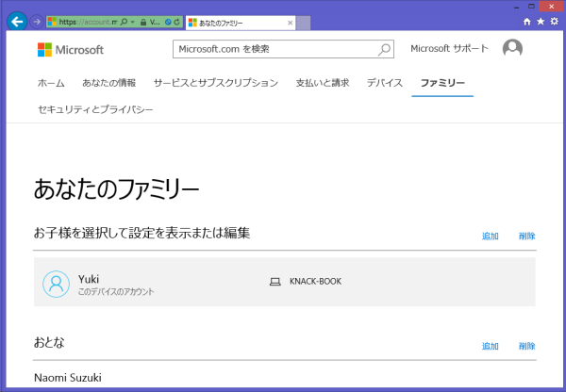
Task: Open セキュリティとプライバシー menu item
Action: click(x=95, y=109)
